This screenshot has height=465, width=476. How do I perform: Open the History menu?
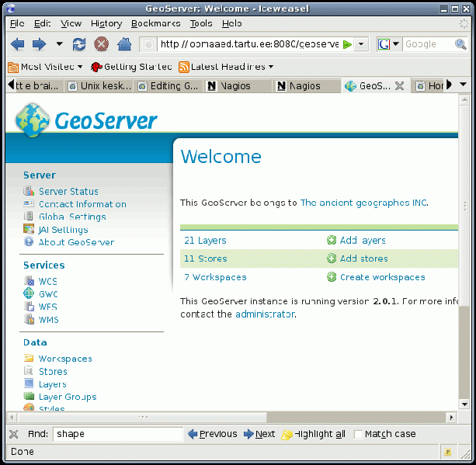pyautogui.click(x=106, y=23)
